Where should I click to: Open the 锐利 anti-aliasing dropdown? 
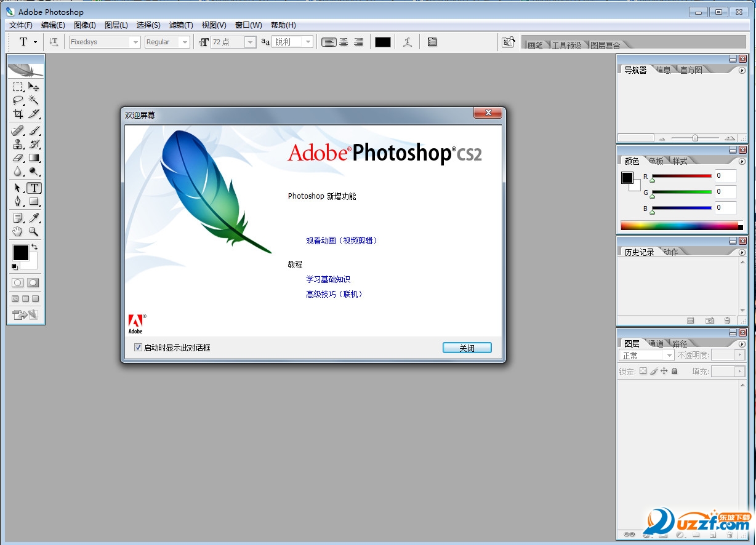pos(308,42)
